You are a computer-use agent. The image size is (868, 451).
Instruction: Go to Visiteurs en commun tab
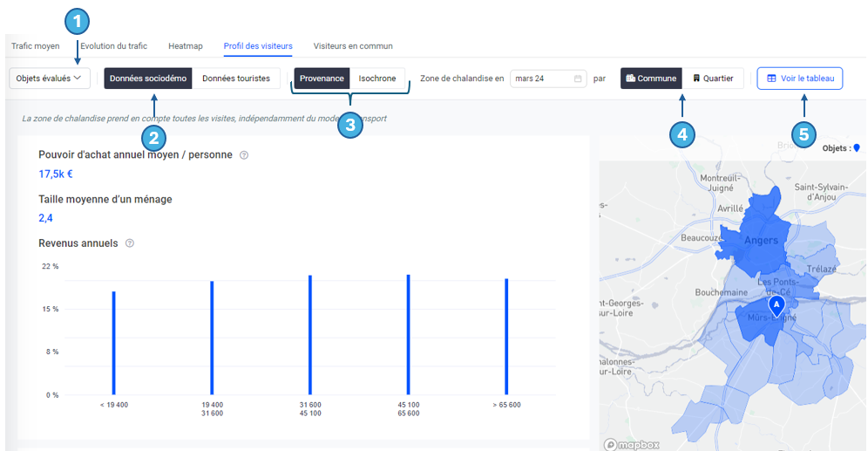point(353,46)
